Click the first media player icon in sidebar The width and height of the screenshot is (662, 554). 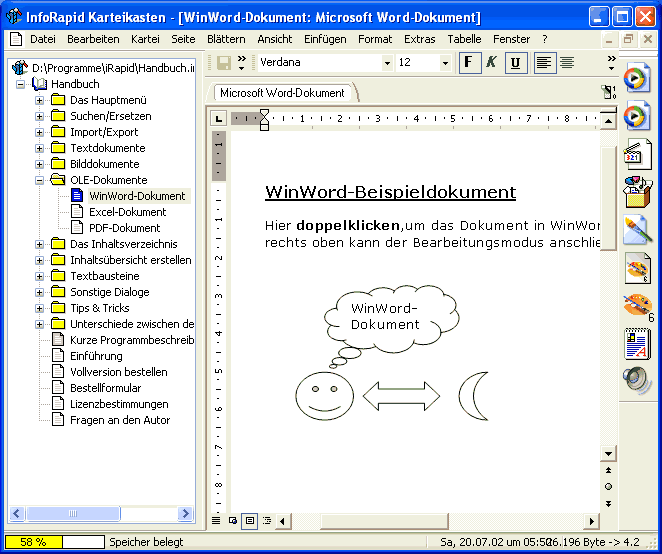[637, 77]
